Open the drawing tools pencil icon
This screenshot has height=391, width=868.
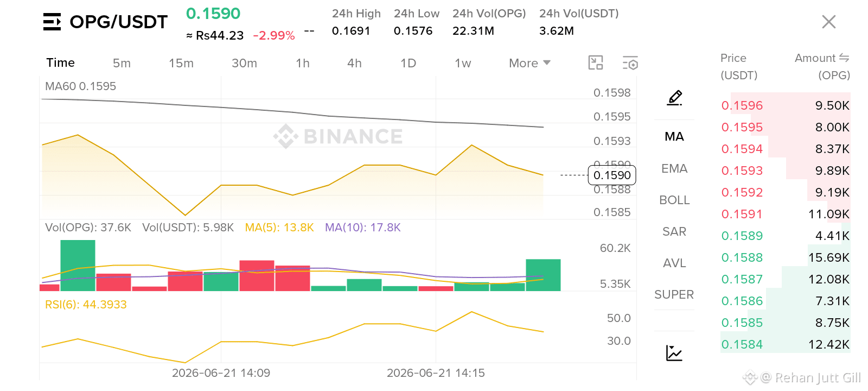(x=674, y=98)
